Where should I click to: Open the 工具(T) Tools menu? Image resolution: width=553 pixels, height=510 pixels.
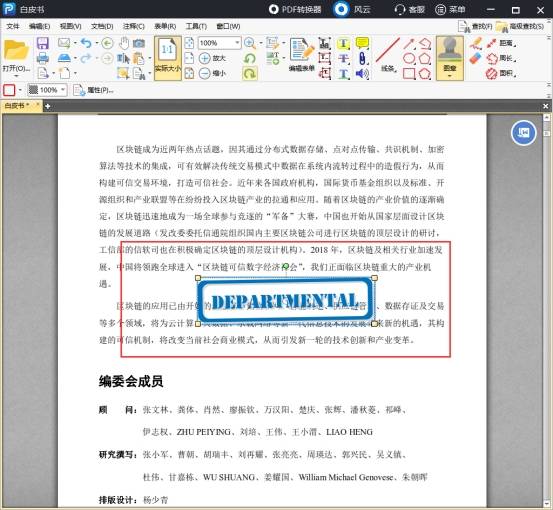point(196,26)
